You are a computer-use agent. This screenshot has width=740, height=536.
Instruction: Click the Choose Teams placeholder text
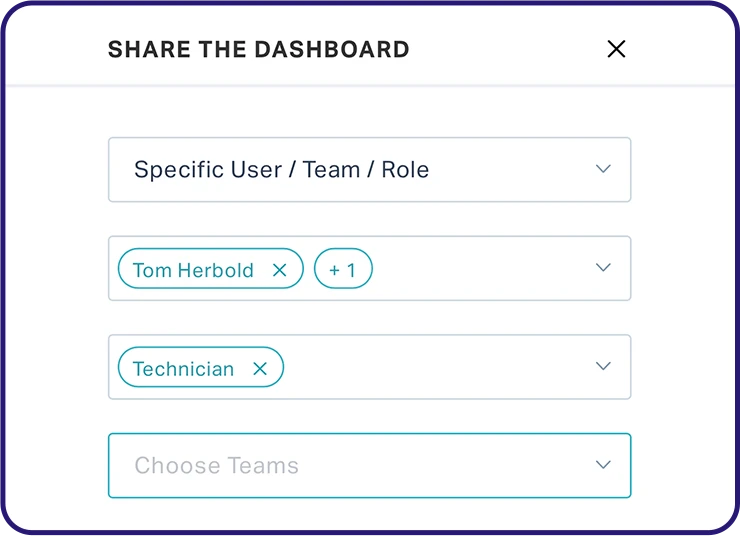coord(216,466)
